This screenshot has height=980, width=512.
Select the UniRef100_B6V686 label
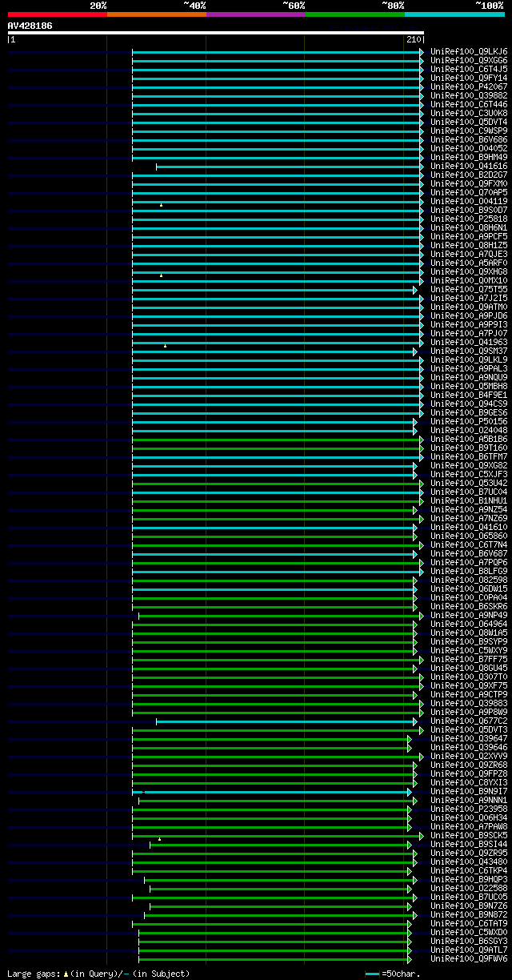click(x=469, y=140)
